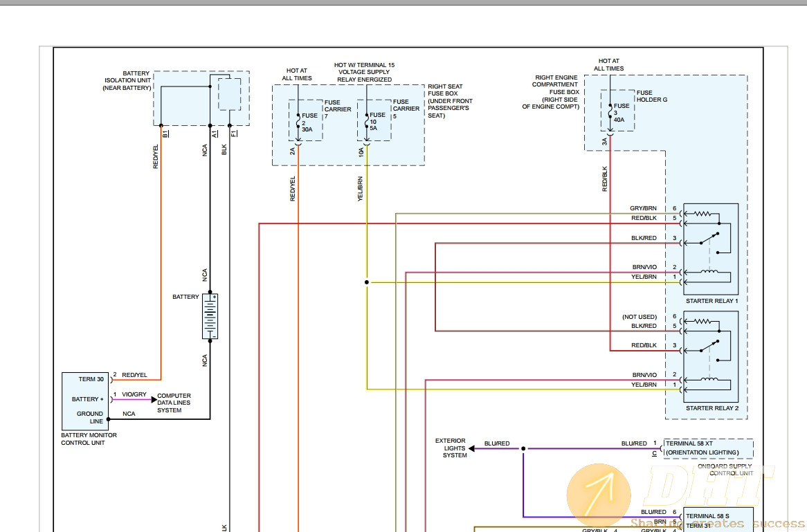The height and width of the screenshot is (532, 807).
Task: Select the FUSE CARRIER 7 text
Action: pos(338,109)
